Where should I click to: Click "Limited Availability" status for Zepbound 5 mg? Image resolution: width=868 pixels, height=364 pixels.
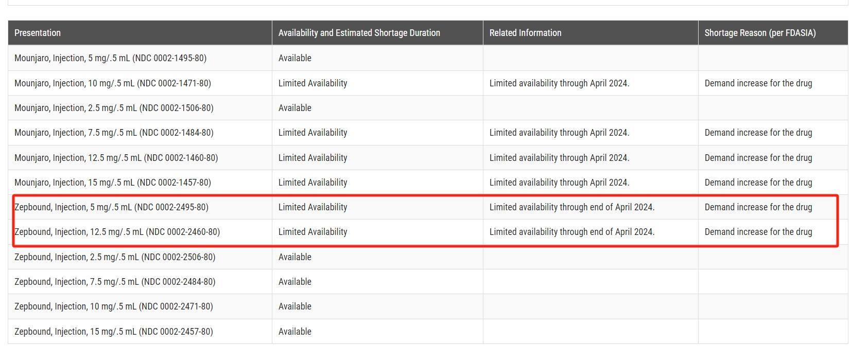(313, 207)
